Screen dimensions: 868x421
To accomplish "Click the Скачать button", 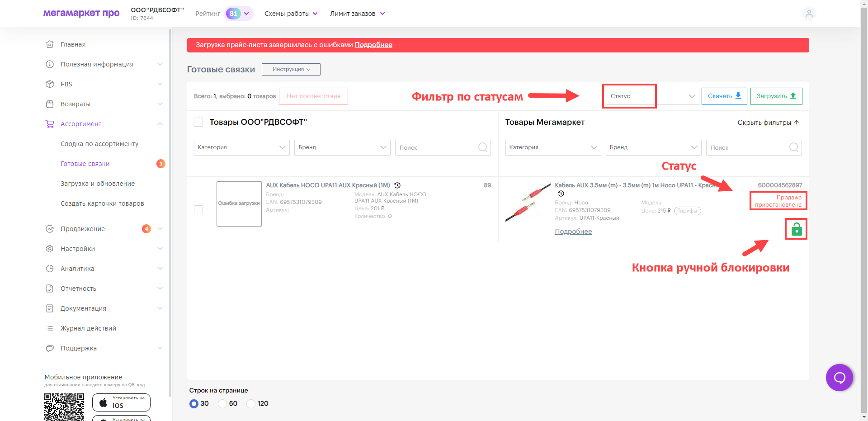I will pos(724,96).
